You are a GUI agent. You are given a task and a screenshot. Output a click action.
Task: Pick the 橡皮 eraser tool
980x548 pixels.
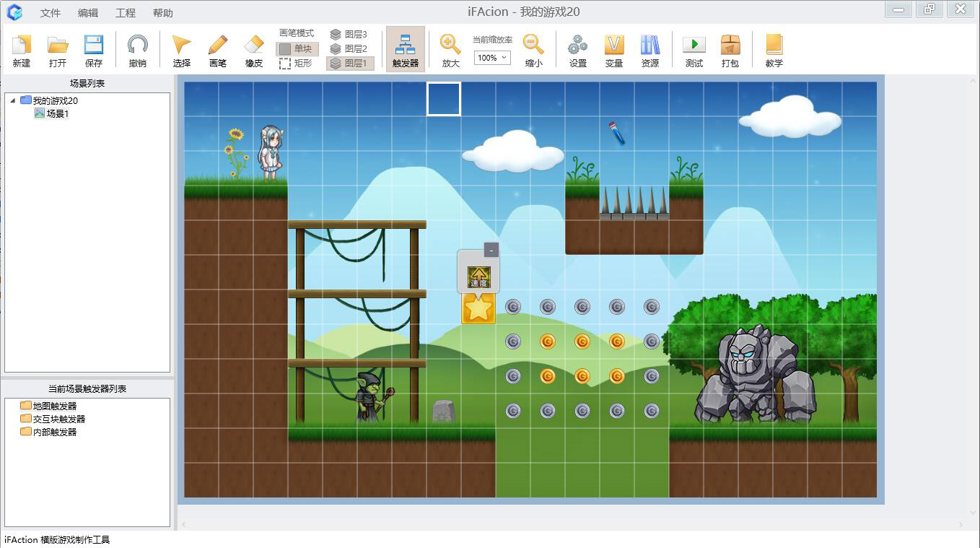pos(254,50)
